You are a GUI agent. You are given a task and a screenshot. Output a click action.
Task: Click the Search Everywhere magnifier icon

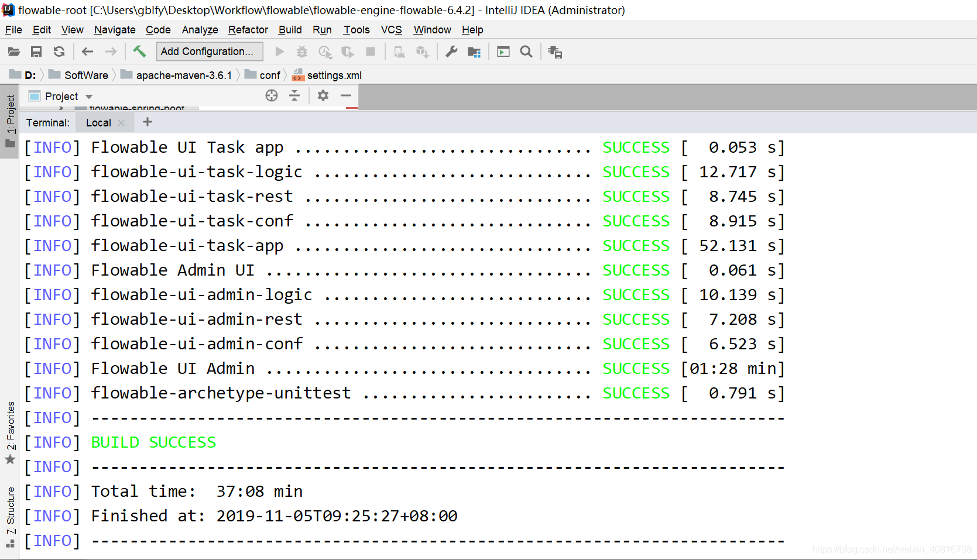[x=526, y=52]
